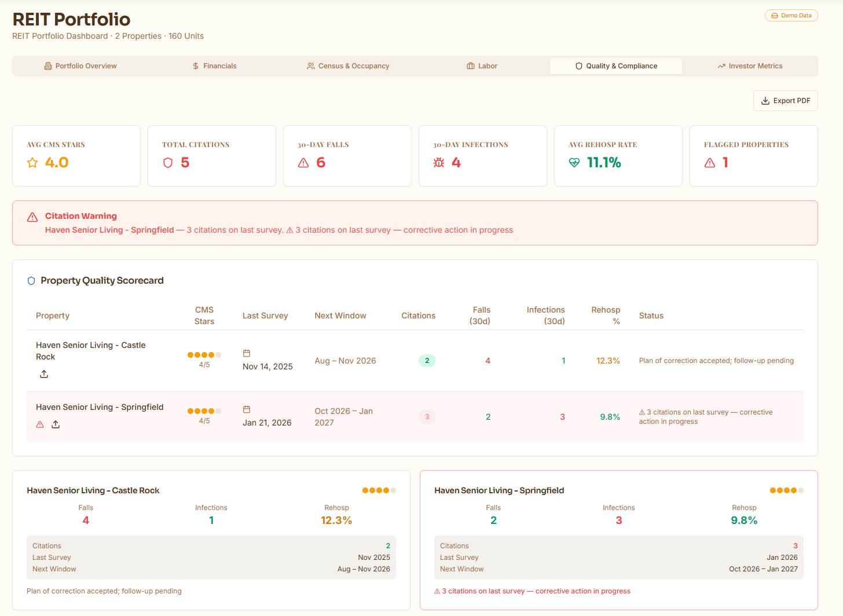Click the star icon on Avg CMS Stars card
Image resolution: width=843 pixels, height=616 pixels.
[x=32, y=163]
